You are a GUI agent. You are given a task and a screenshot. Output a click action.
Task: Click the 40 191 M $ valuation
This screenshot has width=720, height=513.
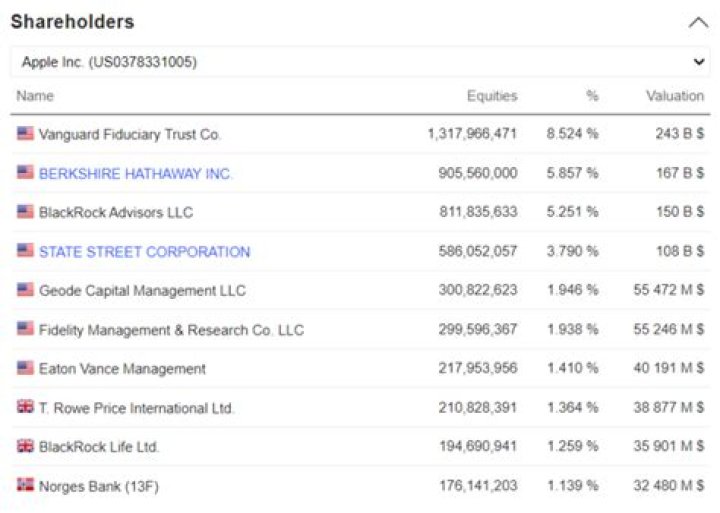[x=669, y=368]
